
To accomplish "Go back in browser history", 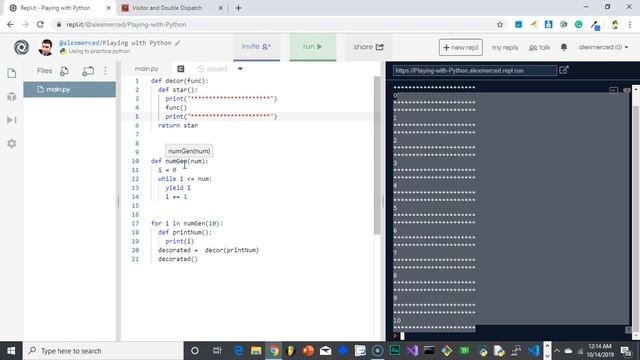I will pyautogui.click(x=11, y=24).
